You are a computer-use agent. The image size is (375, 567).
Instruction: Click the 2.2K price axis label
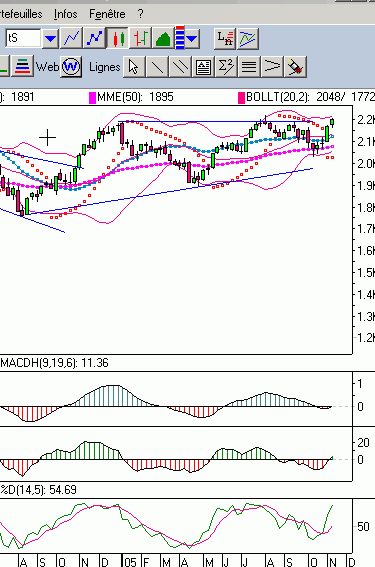[x=366, y=119]
